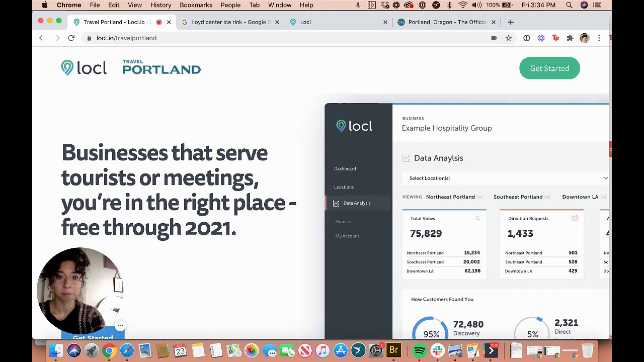Open the Chrome profile avatar
The width and height of the screenshot is (644, 362).
click(x=584, y=38)
